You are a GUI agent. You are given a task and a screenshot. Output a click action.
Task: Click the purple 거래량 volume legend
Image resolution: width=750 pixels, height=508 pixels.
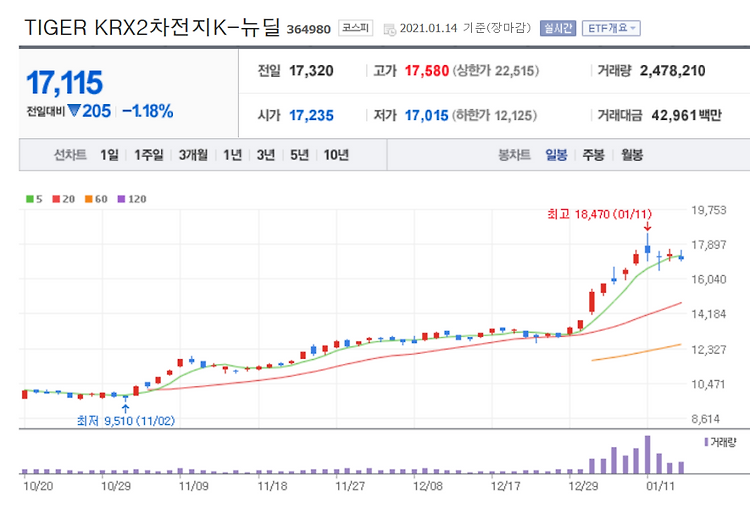point(720,442)
